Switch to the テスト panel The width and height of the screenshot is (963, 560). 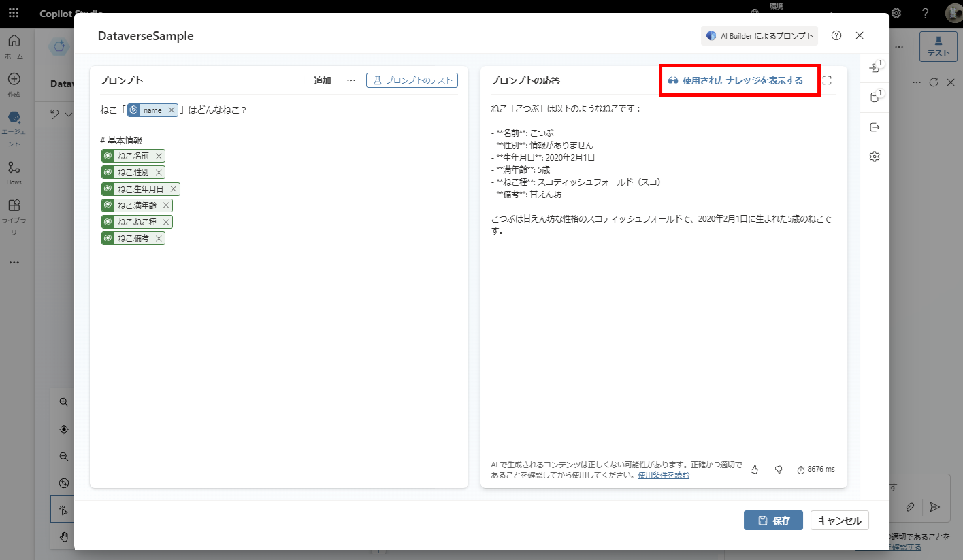pos(938,46)
